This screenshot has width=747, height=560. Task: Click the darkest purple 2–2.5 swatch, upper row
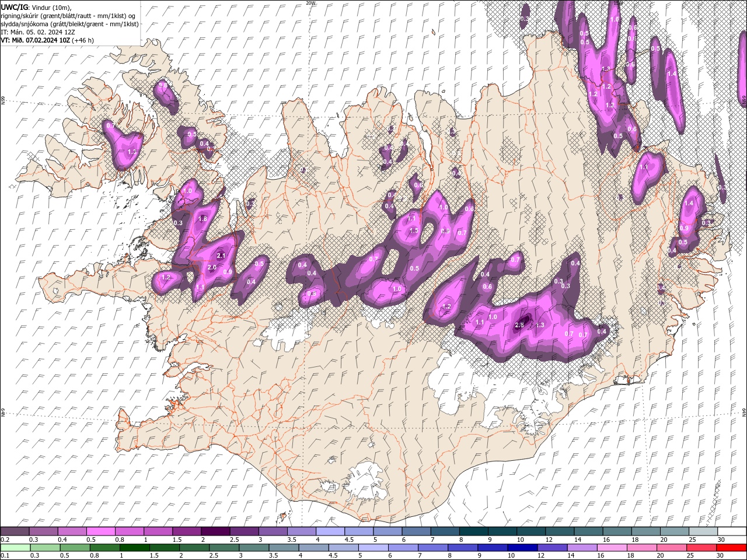[x=216, y=531]
